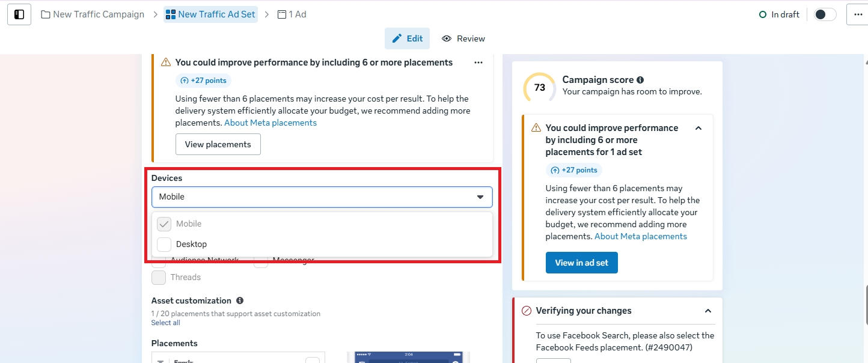Check the Threads platform checkbox

pos(159,278)
